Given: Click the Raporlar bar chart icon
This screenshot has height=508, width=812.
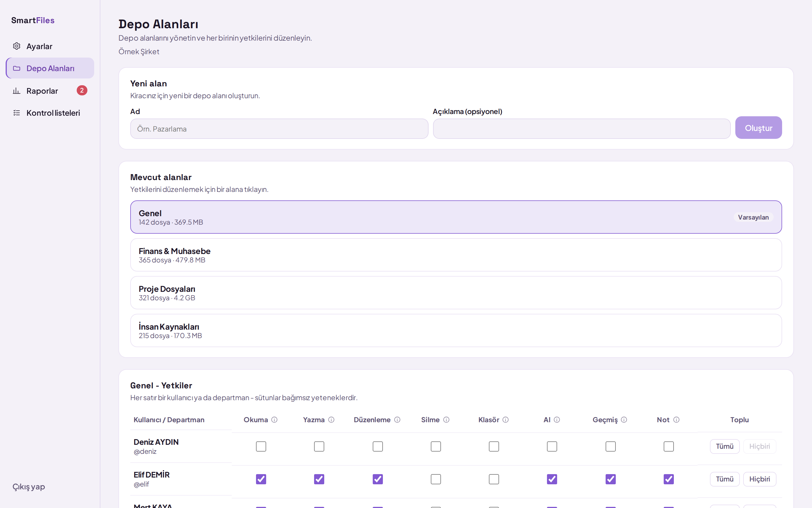Looking at the screenshot, I should point(16,91).
